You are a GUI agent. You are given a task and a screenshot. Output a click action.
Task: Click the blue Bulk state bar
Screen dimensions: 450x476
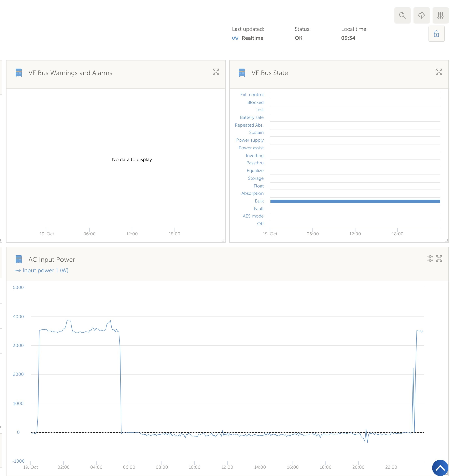(355, 201)
